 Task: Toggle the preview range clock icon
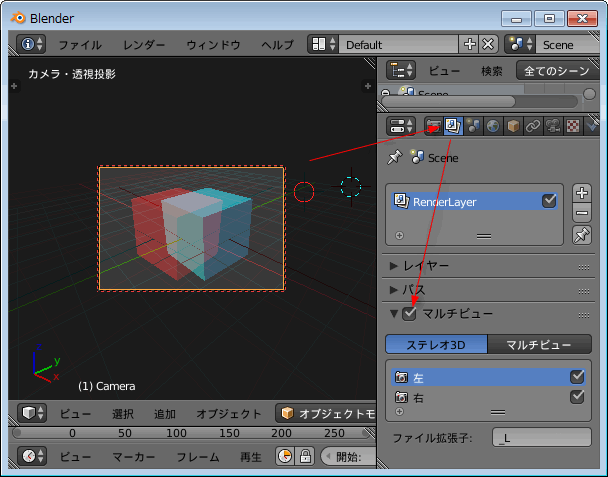285,456
